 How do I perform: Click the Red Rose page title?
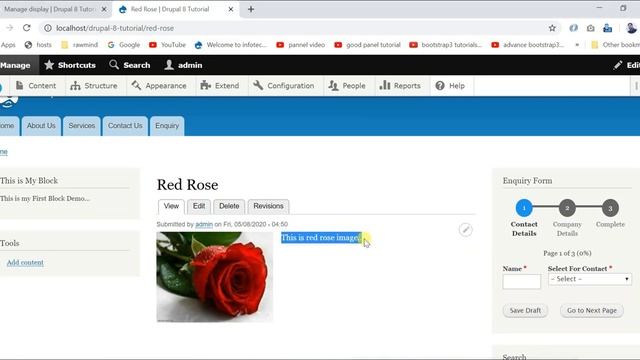187,185
